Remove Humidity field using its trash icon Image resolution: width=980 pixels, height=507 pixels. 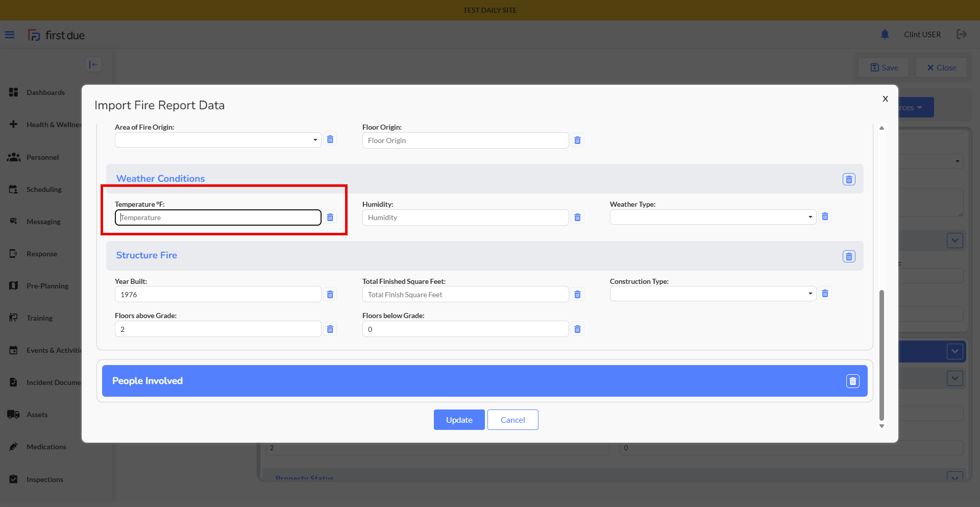point(577,218)
